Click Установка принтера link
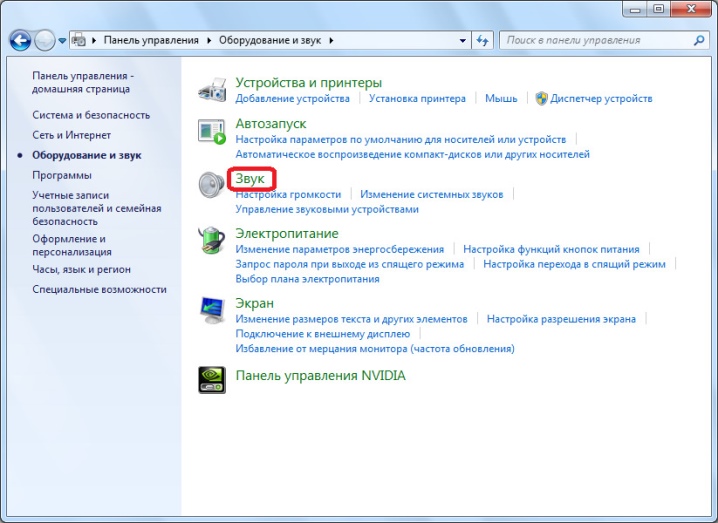This screenshot has width=718, height=523. point(417,98)
